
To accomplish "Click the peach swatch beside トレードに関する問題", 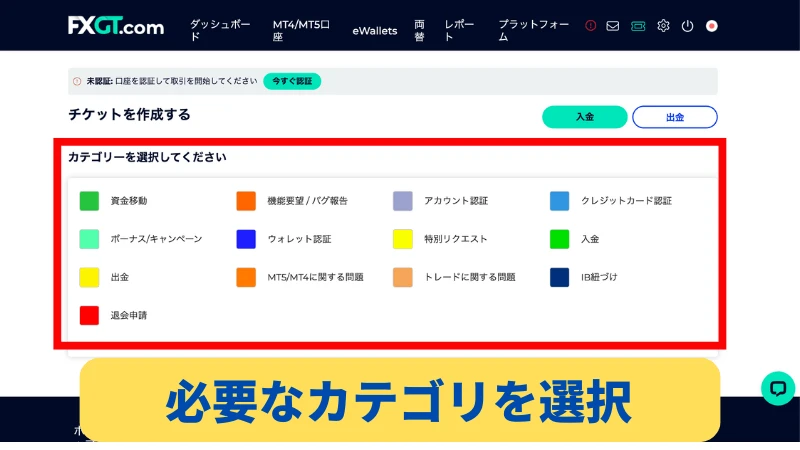I will [x=403, y=277].
